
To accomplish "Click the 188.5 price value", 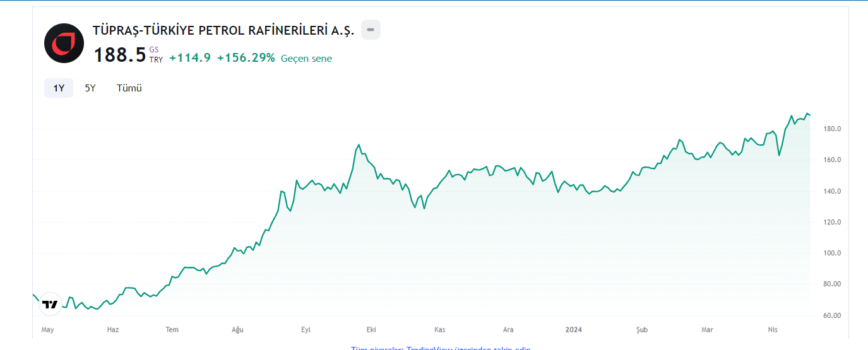I will pos(120,55).
